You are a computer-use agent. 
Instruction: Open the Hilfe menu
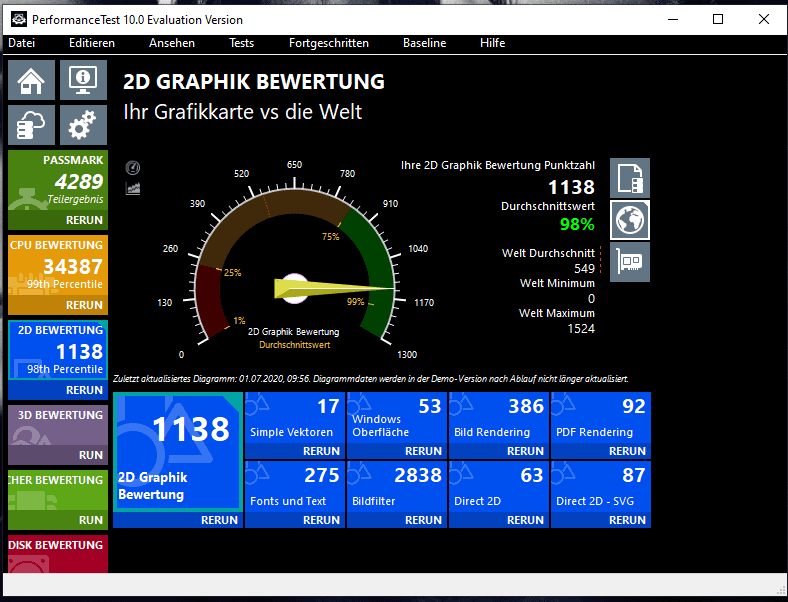(x=492, y=43)
